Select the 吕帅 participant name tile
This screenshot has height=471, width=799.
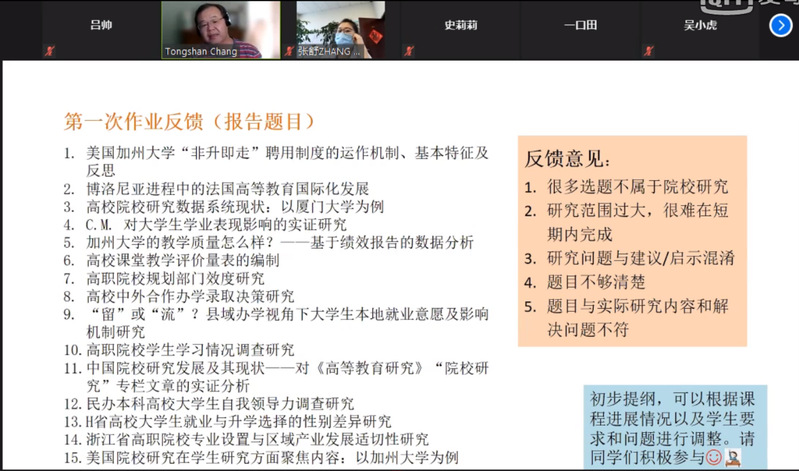point(100,27)
